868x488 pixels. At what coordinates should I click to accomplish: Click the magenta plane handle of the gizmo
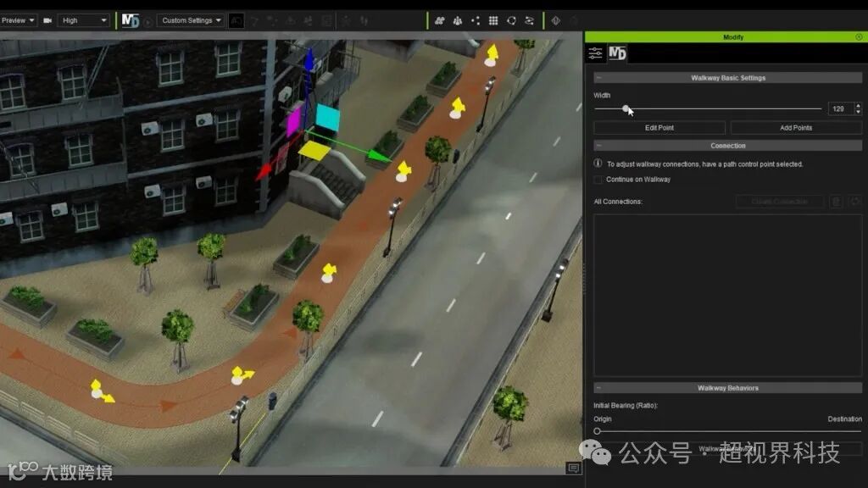click(x=294, y=122)
